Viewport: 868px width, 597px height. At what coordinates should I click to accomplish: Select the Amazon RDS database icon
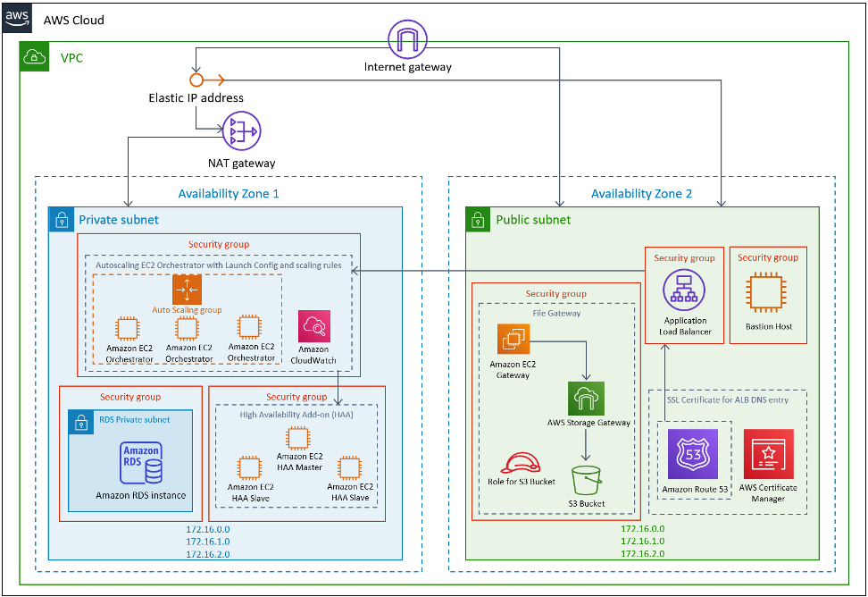pyautogui.click(x=141, y=463)
